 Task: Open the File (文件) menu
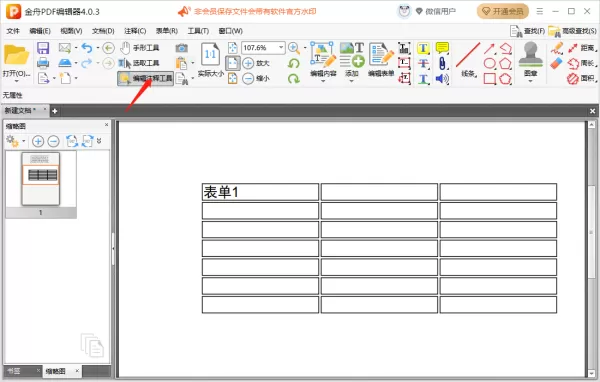coord(13,31)
